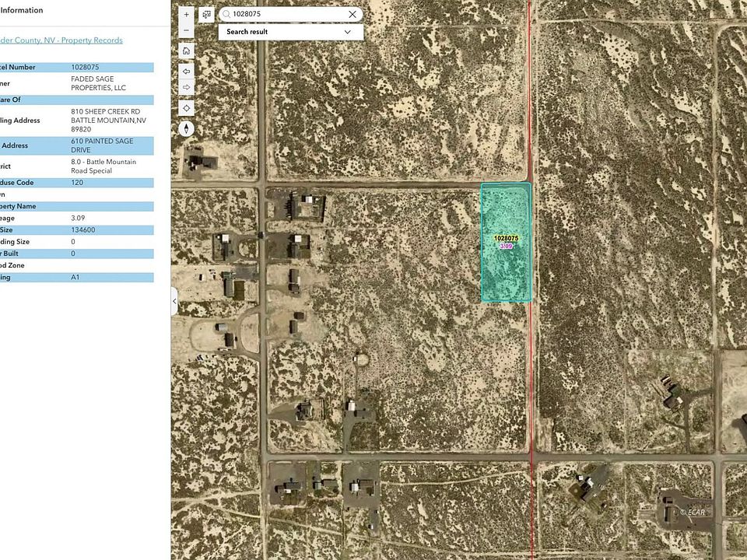Click into the parcel search field
This screenshot has height=560, width=747.
click(x=288, y=14)
